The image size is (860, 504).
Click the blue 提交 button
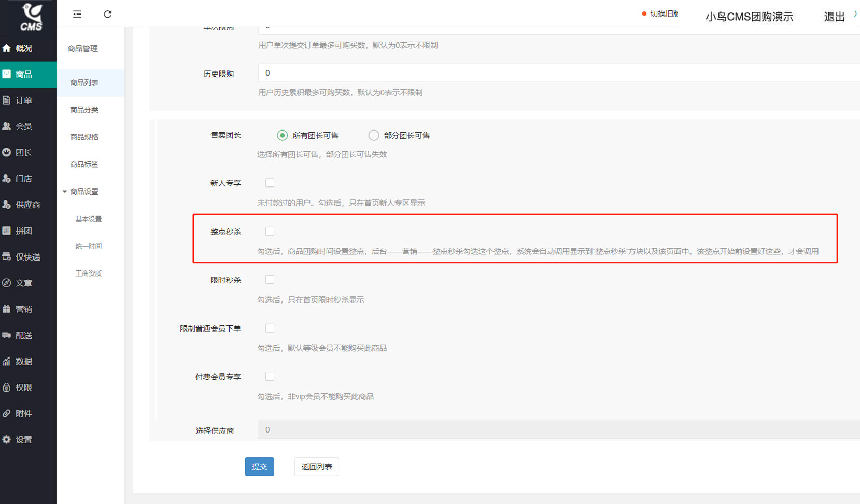259,467
